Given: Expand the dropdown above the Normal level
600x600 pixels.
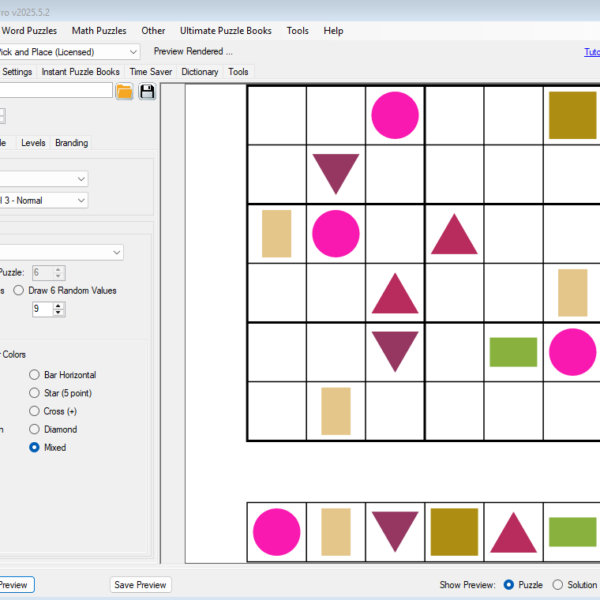Looking at the screenshot, I should (x=44, y=179).
